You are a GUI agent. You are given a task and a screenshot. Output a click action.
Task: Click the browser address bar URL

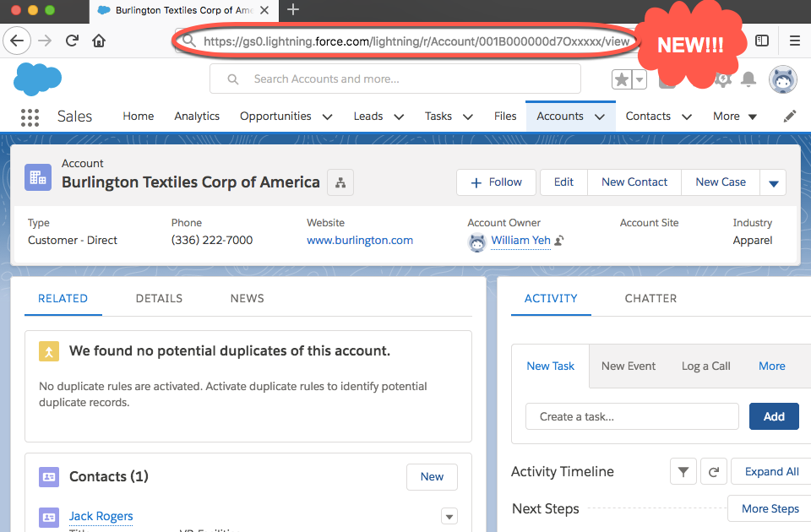coord(416,41)
